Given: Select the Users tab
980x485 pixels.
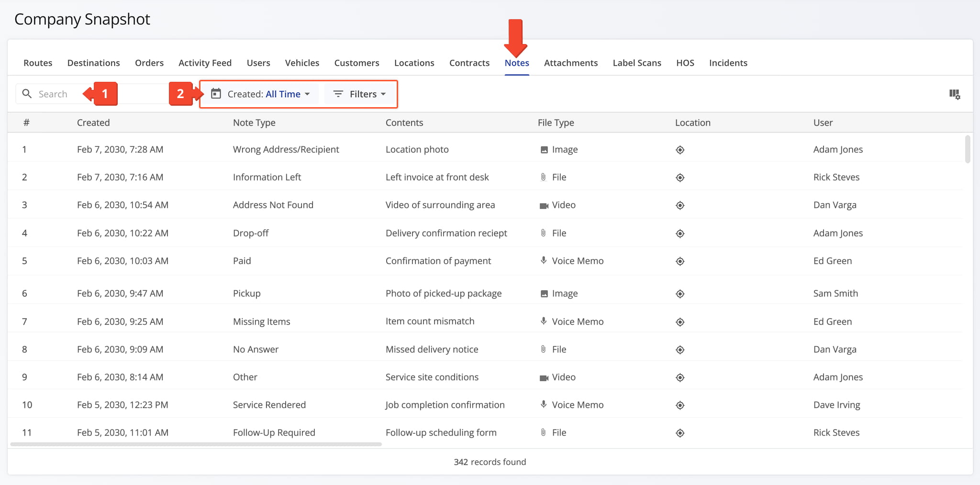Looking at the screenshot, I should 258,63.
